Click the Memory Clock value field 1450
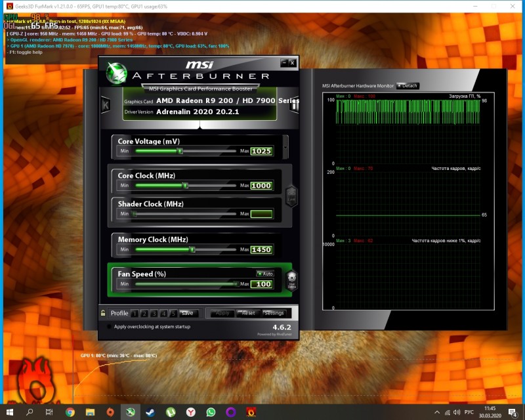Viewport: 525px width, 420px height. pos(261,249)
